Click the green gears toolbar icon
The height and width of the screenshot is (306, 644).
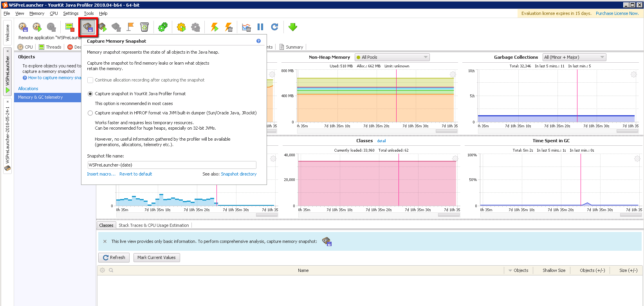point(162,27)
